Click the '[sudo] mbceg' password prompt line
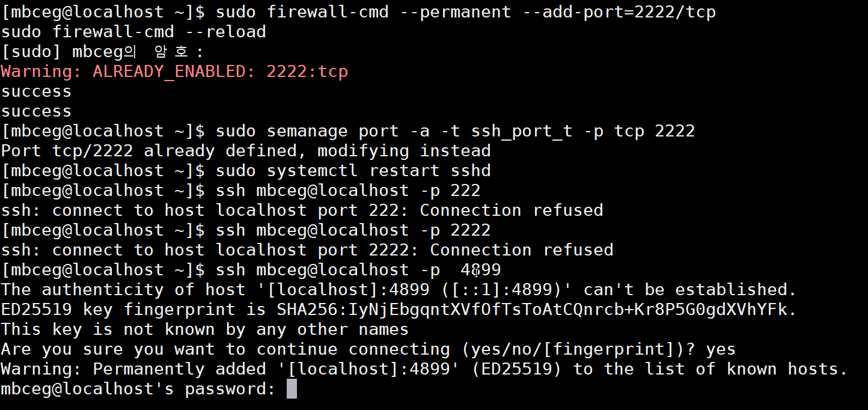This screenshot has width=868, height=410. click(102, 52)
